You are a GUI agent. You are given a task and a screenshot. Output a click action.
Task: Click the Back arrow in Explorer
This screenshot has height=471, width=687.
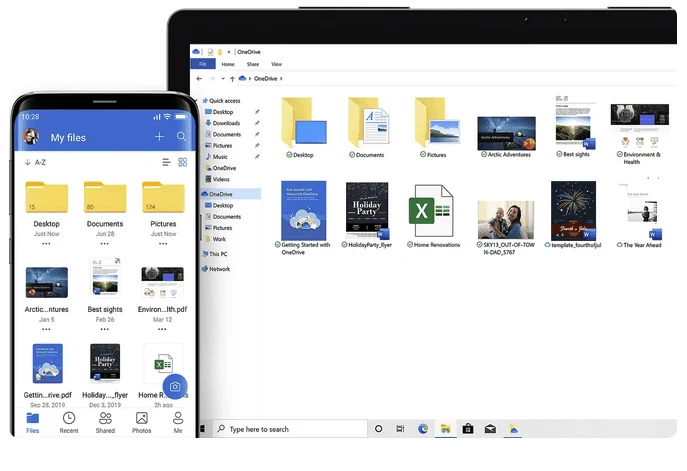click(x=199, y=78)
